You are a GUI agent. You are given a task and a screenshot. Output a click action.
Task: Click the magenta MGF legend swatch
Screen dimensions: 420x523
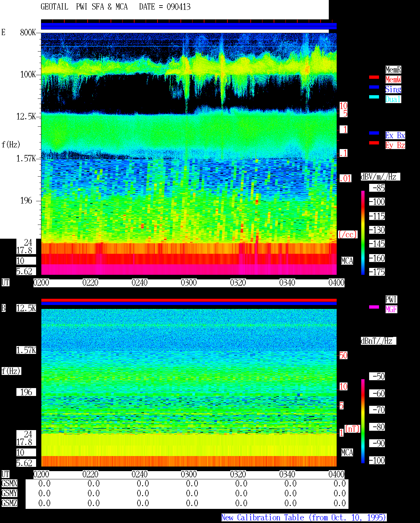click(374, 307)
